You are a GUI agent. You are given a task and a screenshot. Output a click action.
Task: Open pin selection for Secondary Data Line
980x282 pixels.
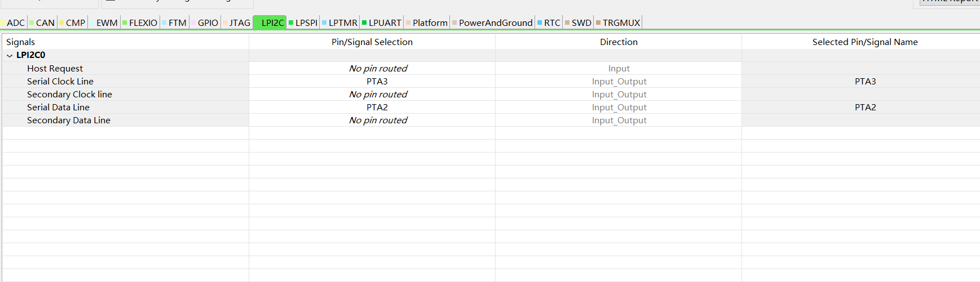click(372, 120)
